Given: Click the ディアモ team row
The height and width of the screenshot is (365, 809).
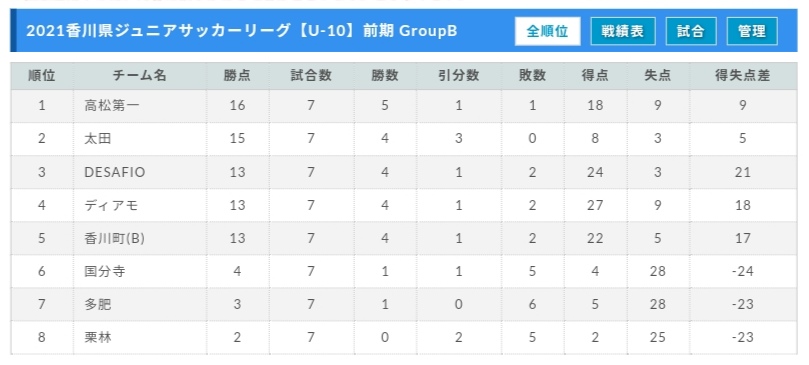Looking at the screenshot, I should (404, 205).
